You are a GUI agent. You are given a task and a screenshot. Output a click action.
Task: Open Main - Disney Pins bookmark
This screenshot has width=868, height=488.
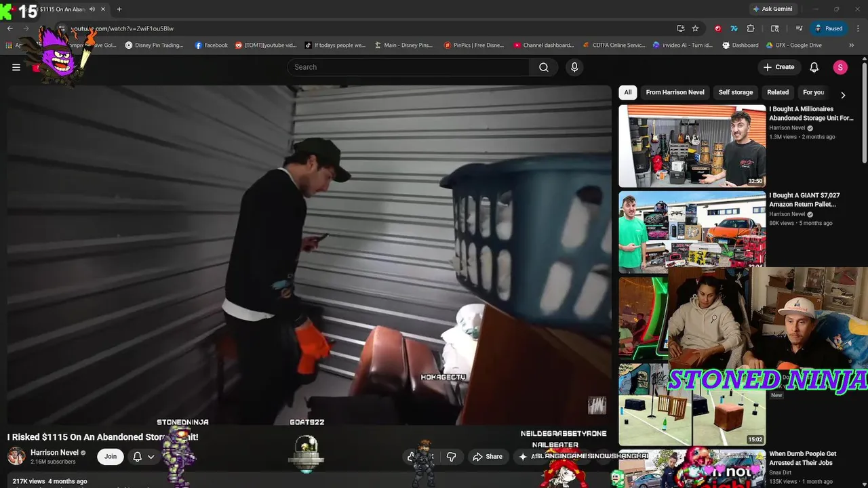click(x=403, y=45)
